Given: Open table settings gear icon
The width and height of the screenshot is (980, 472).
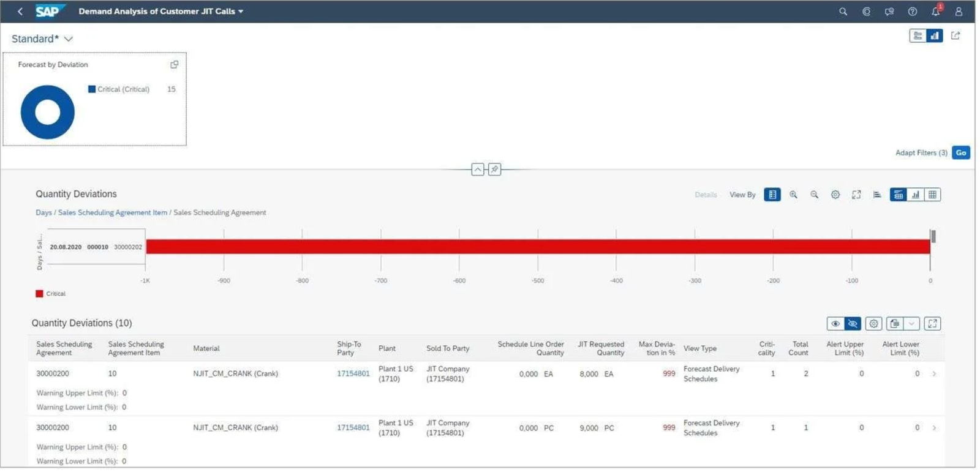Looking at the screenshot, I should (x=873, y=323).
